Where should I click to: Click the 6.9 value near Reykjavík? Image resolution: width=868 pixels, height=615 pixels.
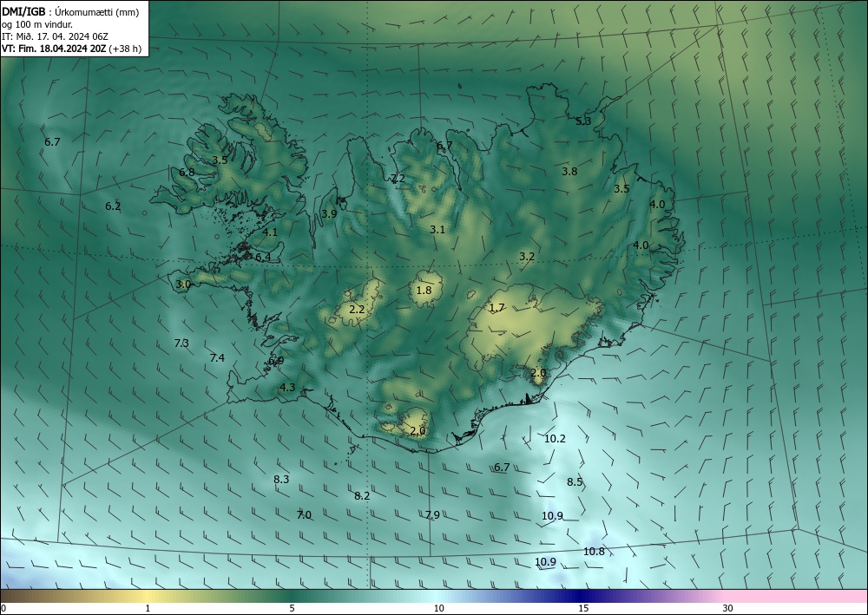(x=276, y=361)
